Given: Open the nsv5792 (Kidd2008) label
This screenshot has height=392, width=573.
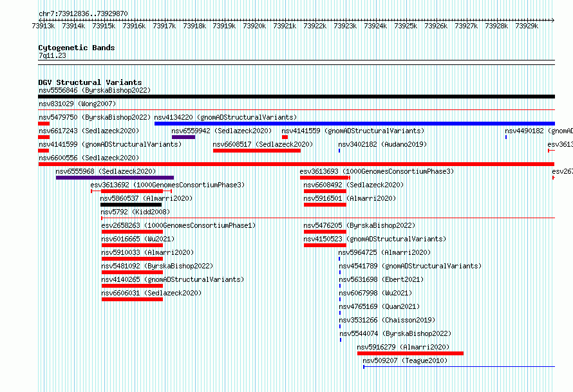Looking at the screenshot, I should click(x=135, y=212).
